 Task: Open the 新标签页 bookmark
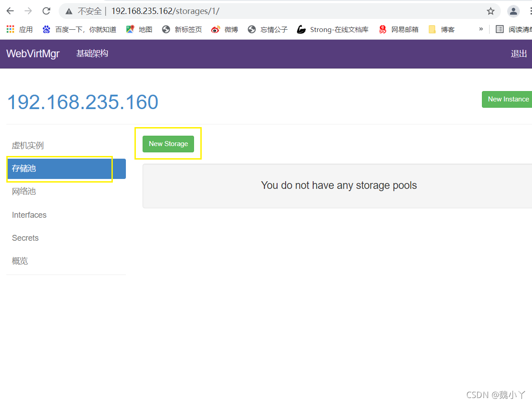coord(182,29)
